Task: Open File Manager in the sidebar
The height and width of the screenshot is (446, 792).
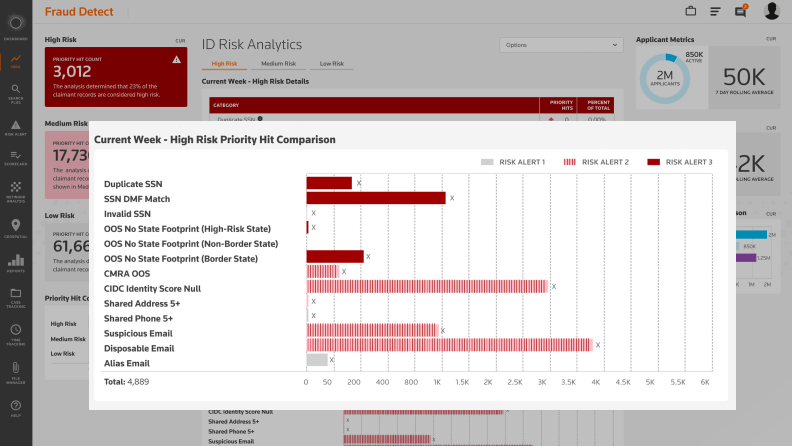Action: click(15, 372)
